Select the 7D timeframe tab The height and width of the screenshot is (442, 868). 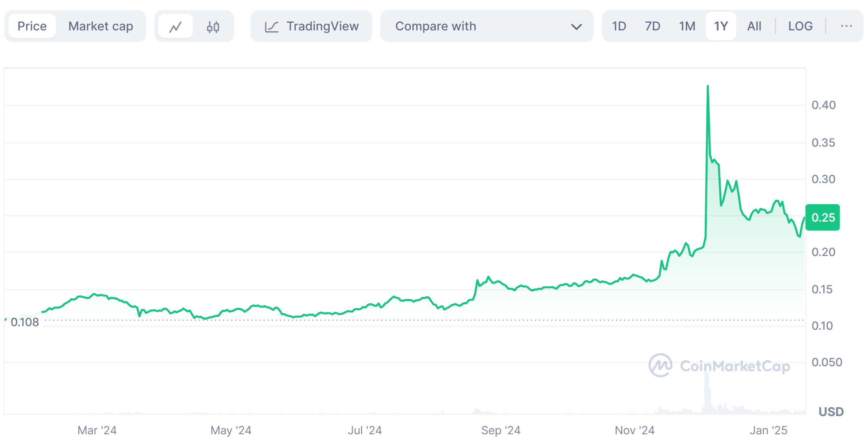(x=653, y=26)
